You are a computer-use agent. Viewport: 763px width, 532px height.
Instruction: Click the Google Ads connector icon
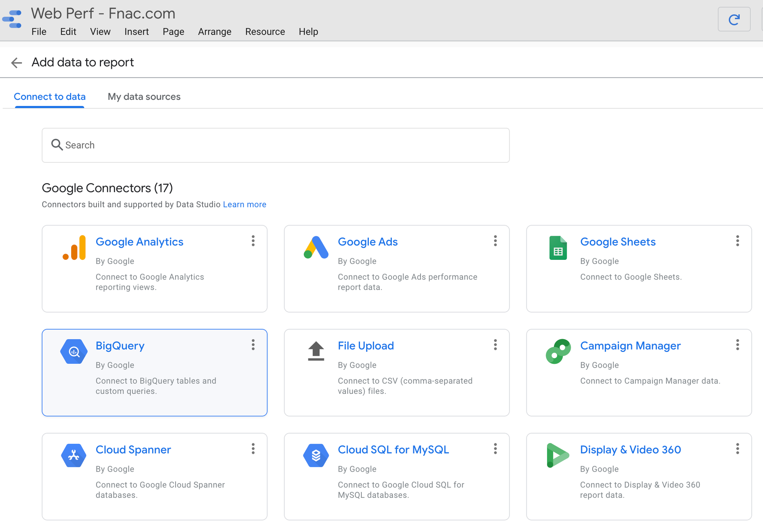316,248
